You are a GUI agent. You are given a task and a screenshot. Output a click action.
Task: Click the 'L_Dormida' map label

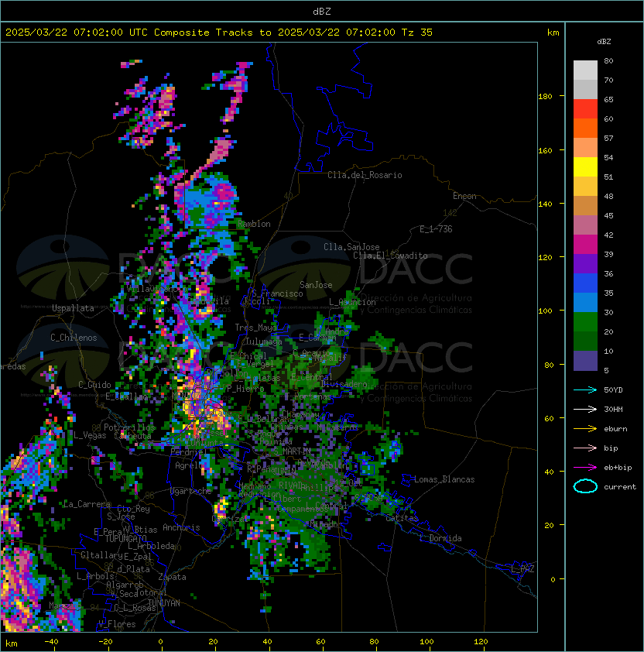click(440, 538)
